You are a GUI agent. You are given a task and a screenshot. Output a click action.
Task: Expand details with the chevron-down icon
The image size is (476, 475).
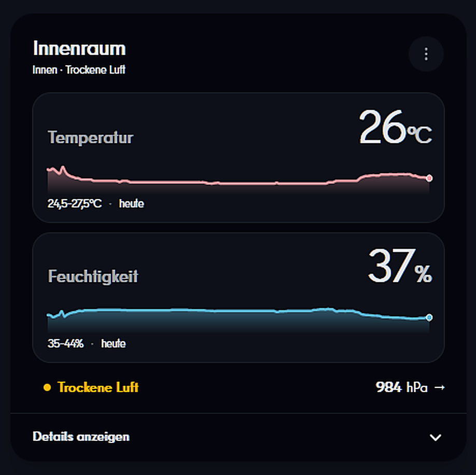tap(436, 437)
